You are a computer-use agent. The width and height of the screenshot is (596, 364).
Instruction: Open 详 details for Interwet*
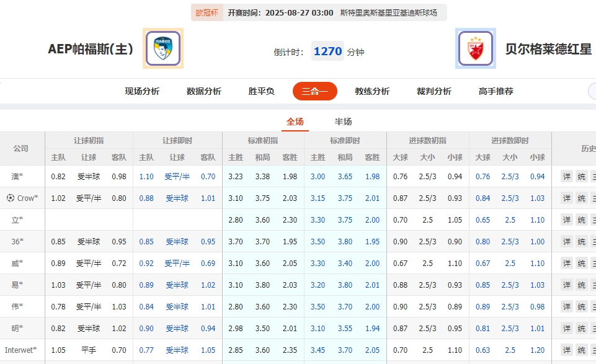pyautogui.click(x=566, y=350)
